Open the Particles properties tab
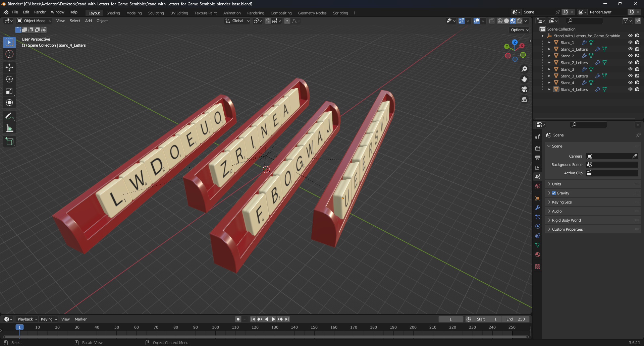 click(538, 217)
